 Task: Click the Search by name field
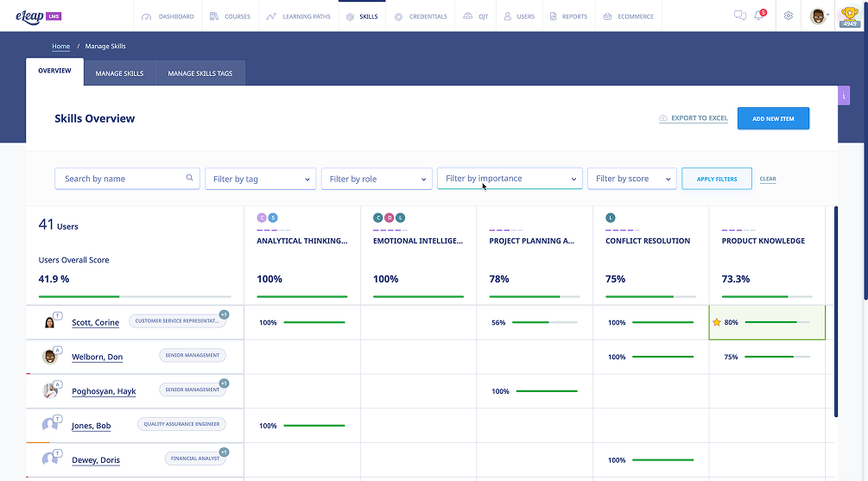[x=127, y=178]
